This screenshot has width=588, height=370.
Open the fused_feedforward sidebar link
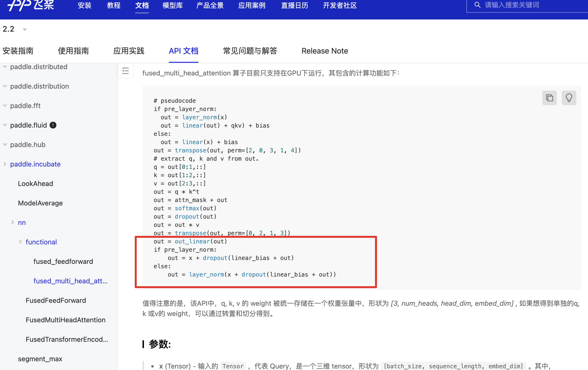pos(63,261)
